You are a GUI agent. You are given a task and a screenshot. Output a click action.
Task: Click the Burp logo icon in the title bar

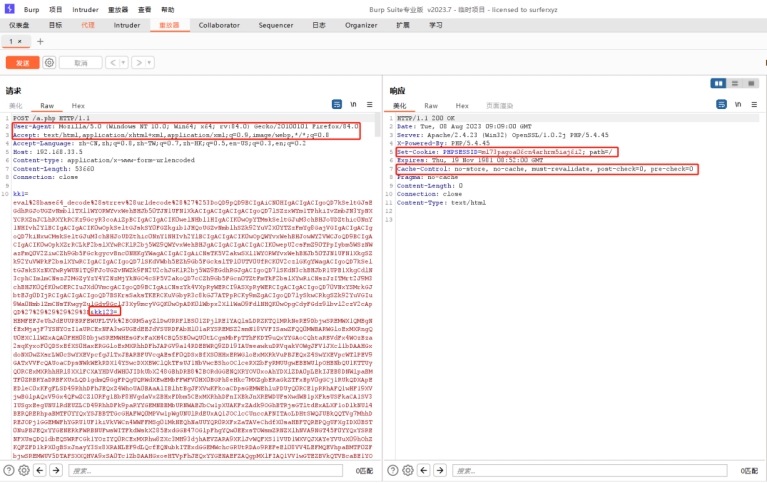pos(8,7)
